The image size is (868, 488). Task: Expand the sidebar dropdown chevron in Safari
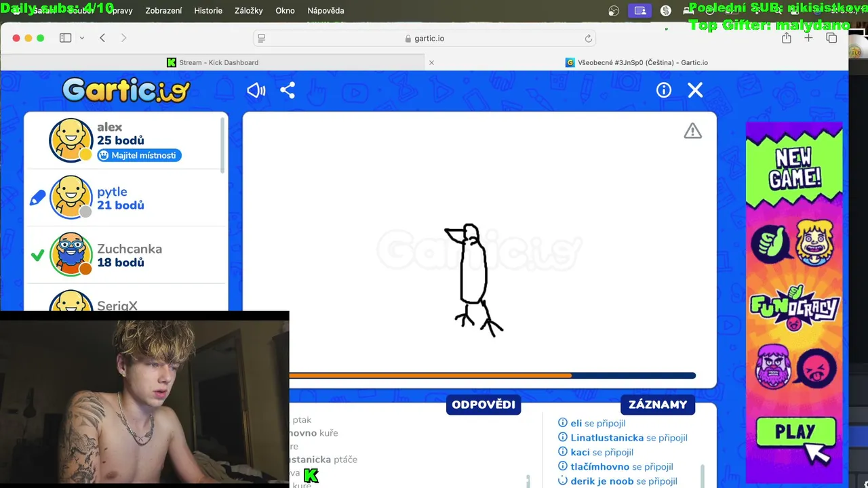coord(82,38)
